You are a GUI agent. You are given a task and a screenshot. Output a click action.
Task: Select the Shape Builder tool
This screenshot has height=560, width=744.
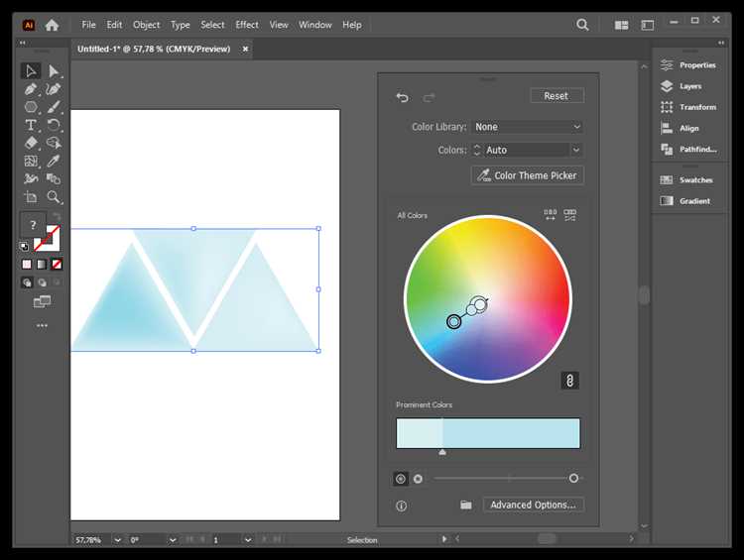tap(54, 143)
